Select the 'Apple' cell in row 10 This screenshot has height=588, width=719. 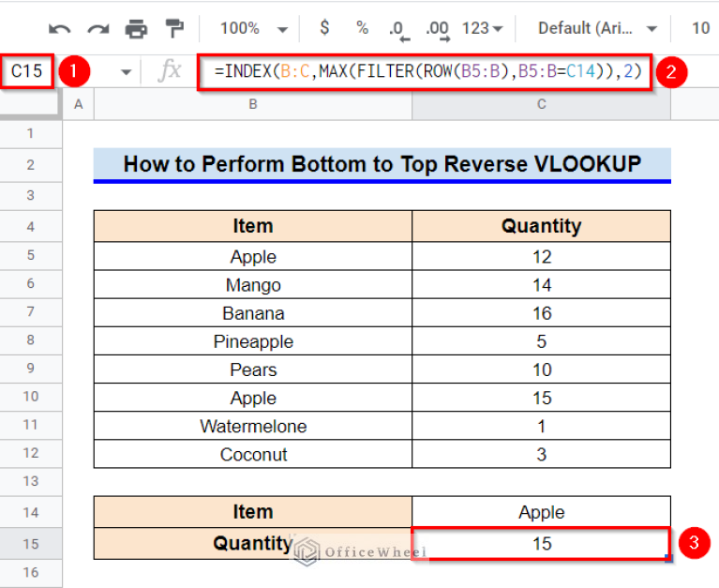pos(253,399)
